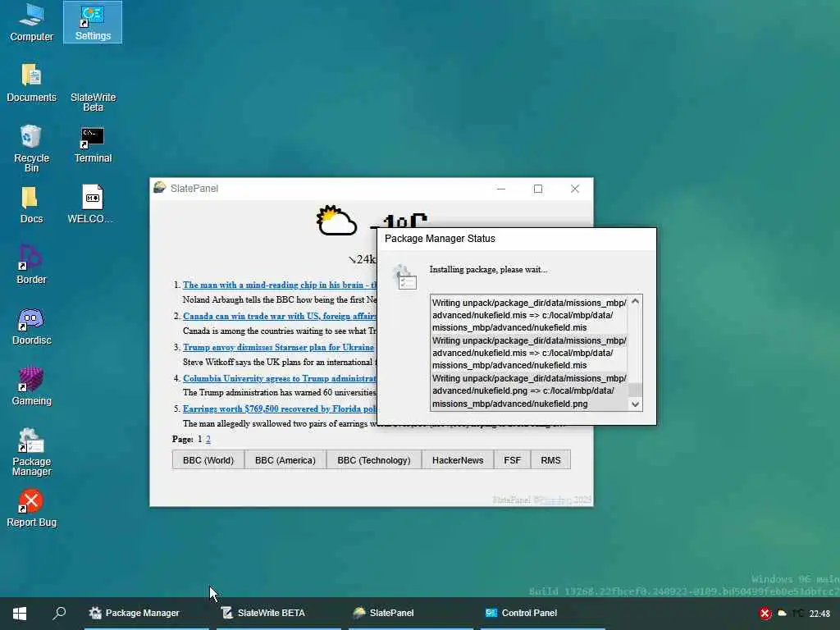
Task: Click the weather cloud icon in SlatePanel
Action: [336, 221]
